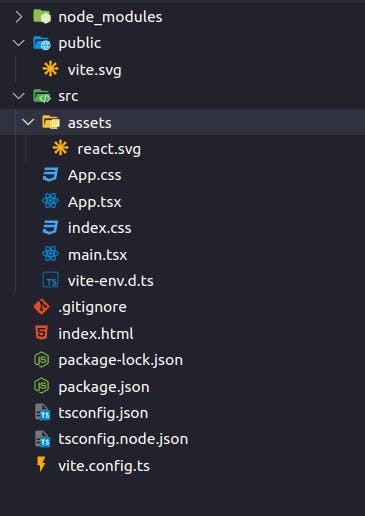Open vite.svg file

[x=95, y=70]
